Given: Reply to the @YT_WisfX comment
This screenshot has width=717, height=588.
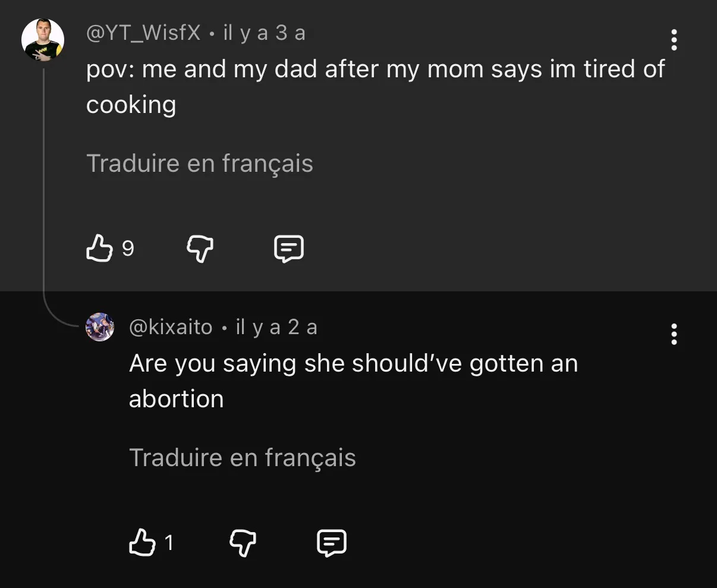Looking at the screenshot, I should (x=289, y=249).
